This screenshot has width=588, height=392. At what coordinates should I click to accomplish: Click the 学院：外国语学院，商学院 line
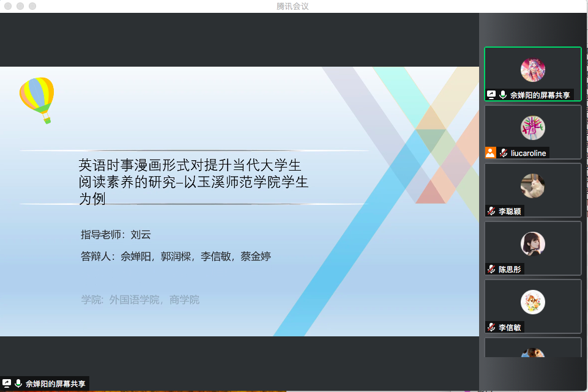(140, 300)
